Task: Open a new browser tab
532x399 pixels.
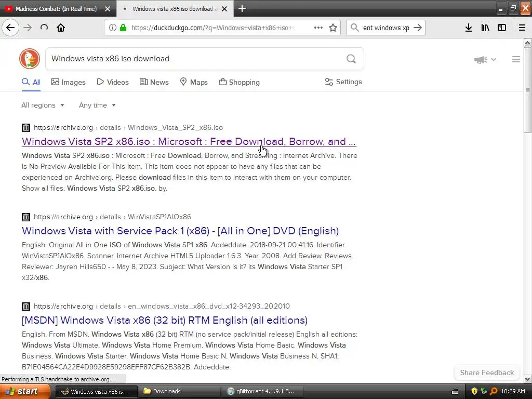Action: (x=242, y=8)
